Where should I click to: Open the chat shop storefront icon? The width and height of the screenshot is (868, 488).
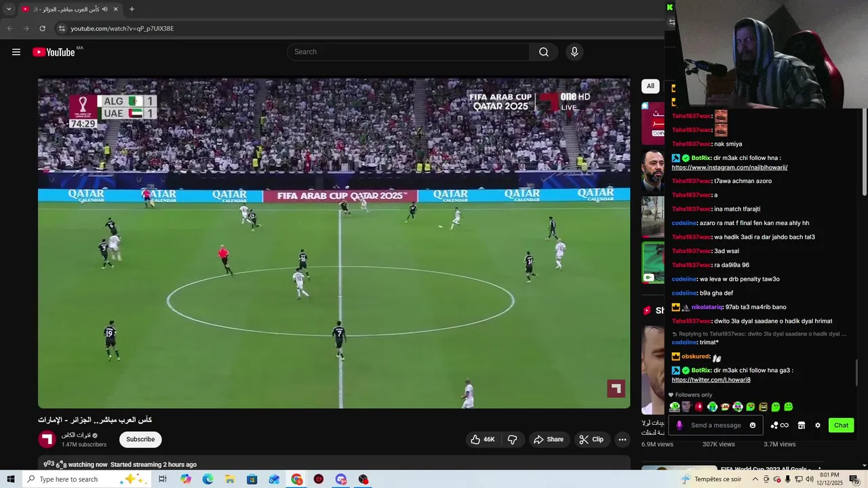pos(801,425)
